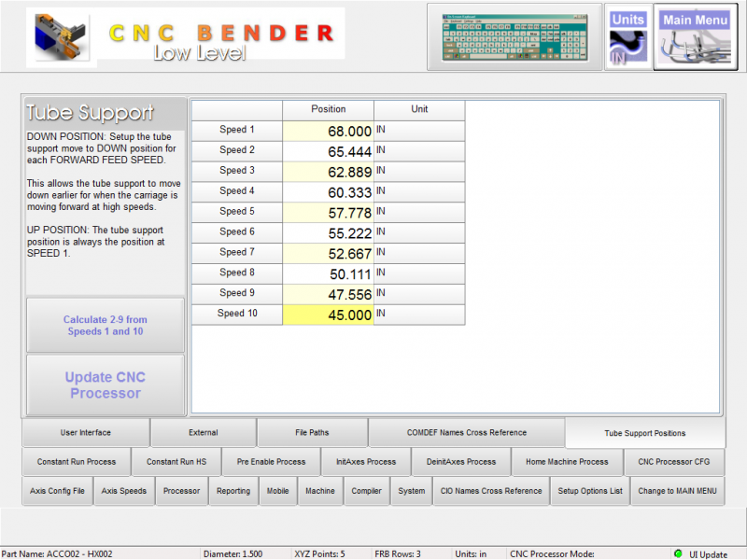Open the Setup Options List tab
The width and height of the screenshot is (747, 560).
pos(589,490)
